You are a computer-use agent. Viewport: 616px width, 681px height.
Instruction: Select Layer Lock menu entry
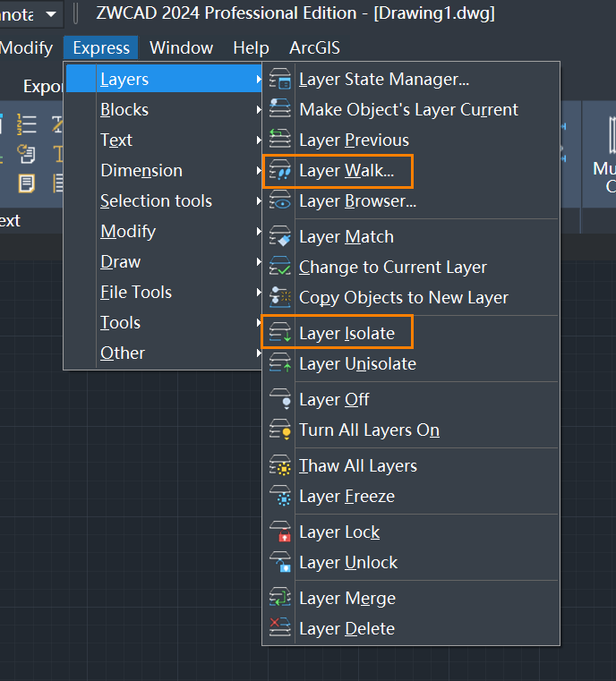click(x=411, y=532)
